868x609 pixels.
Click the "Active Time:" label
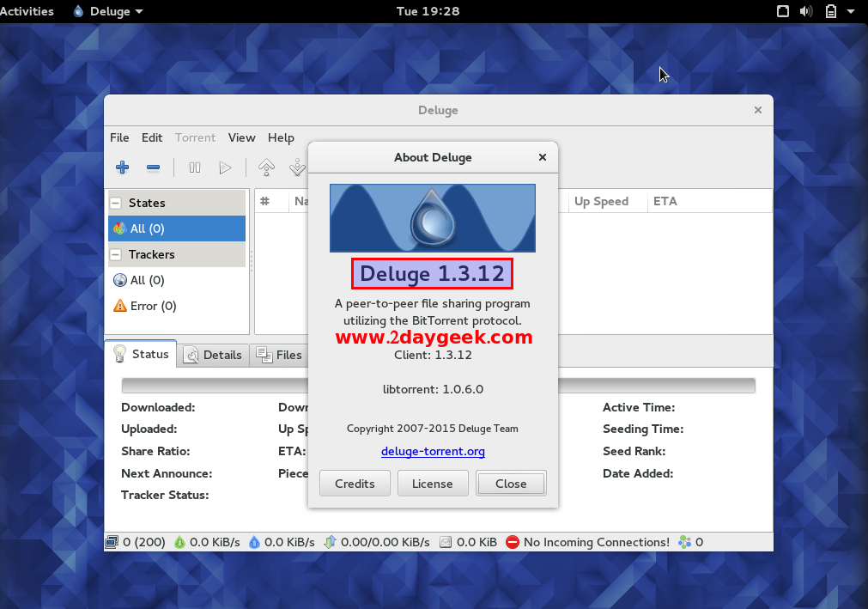[x=639, y=407]
